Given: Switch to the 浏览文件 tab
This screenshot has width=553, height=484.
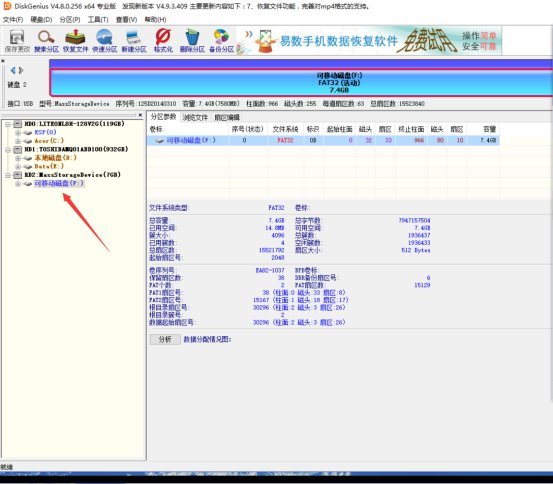Looking at the screenshot, I should click(x=195, y=117).
